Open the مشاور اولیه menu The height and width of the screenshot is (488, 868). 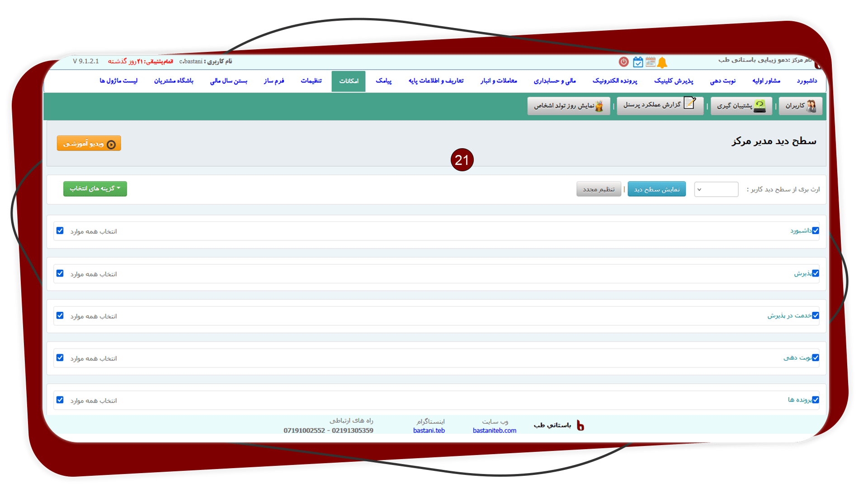point(766,81)
